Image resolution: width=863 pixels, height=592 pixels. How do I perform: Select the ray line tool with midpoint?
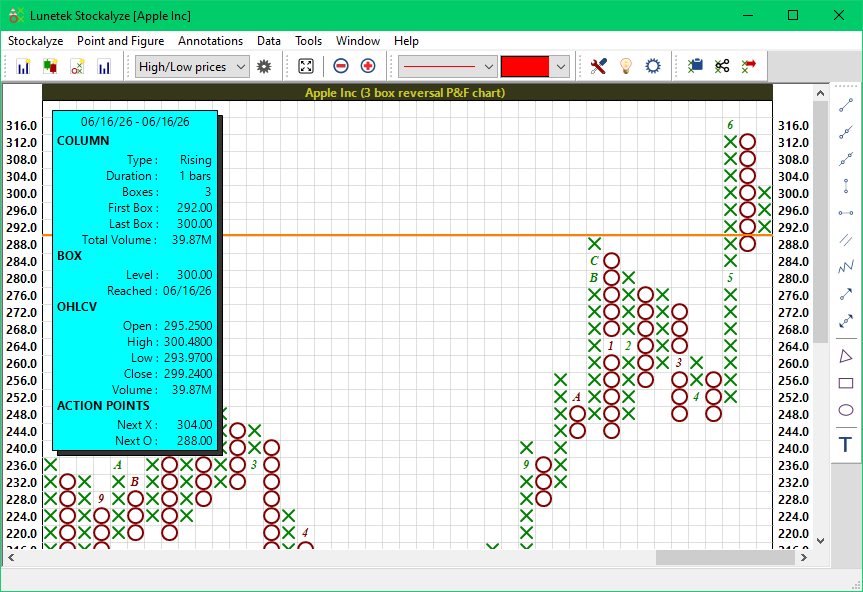click(x=846, y=132)
